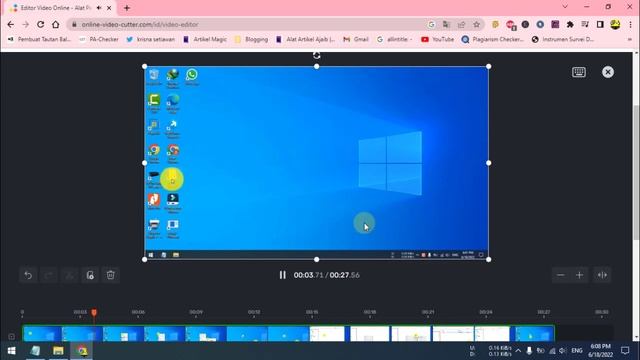640x360 pixels.
Task: Select the last timeline clip thumbnail
Action: point(534,333)
